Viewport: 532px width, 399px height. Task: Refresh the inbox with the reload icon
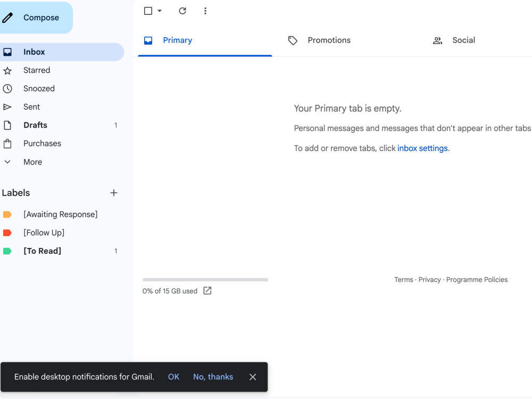(182, 11)
